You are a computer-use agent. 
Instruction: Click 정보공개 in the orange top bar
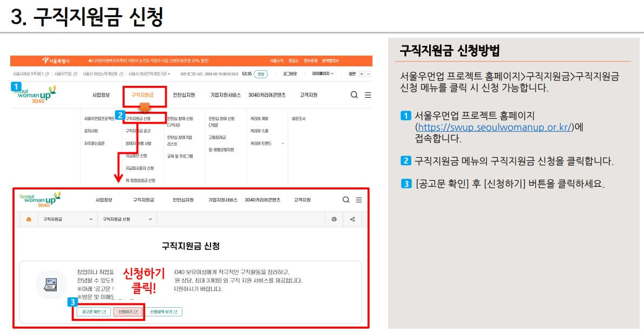pos(310,61)
